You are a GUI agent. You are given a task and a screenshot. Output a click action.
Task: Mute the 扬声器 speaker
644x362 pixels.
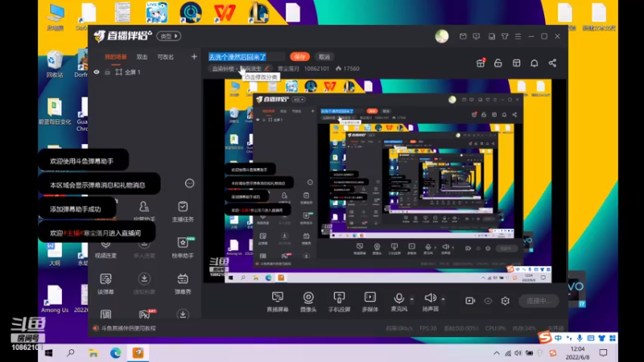click(x=430, y=302)
